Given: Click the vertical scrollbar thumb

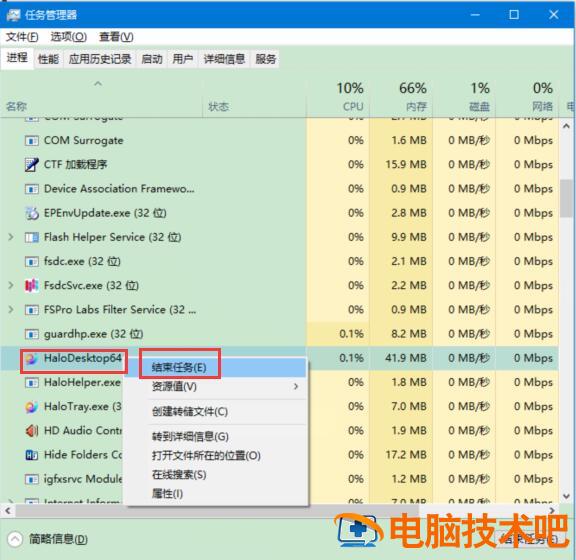Looking at the screenshot, I should (567, 198).
